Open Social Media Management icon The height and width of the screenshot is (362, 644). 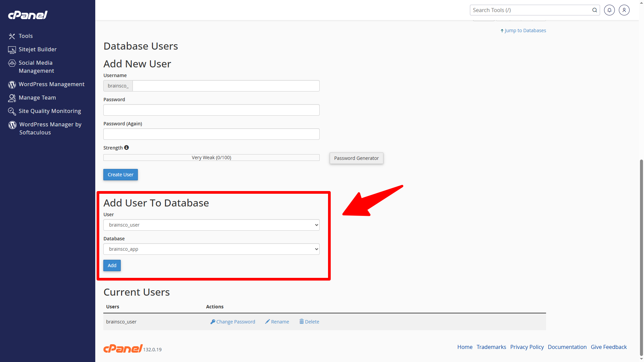(12, 63)
